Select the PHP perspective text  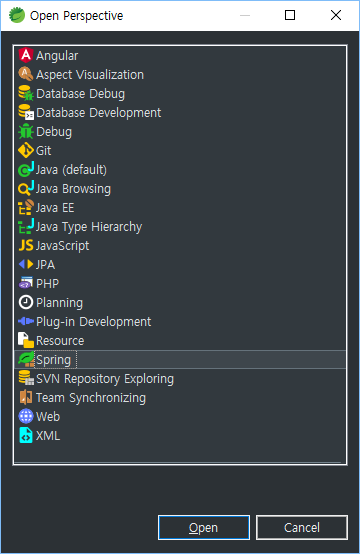(47, 284)
